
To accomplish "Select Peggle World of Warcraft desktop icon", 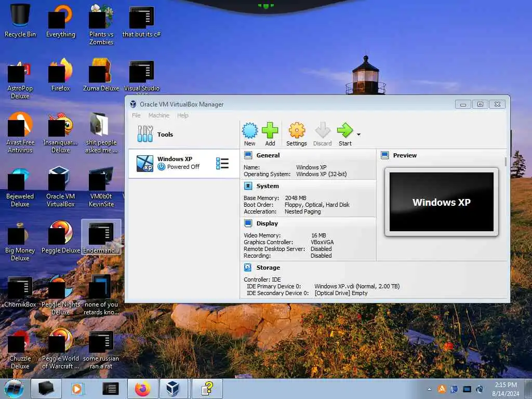I will [61, 349].
